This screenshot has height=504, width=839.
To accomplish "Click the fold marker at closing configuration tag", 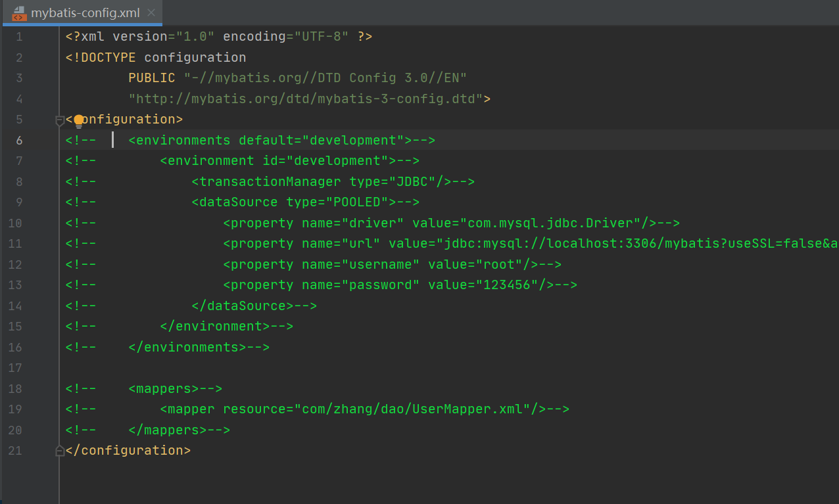I will coord(60,451).
